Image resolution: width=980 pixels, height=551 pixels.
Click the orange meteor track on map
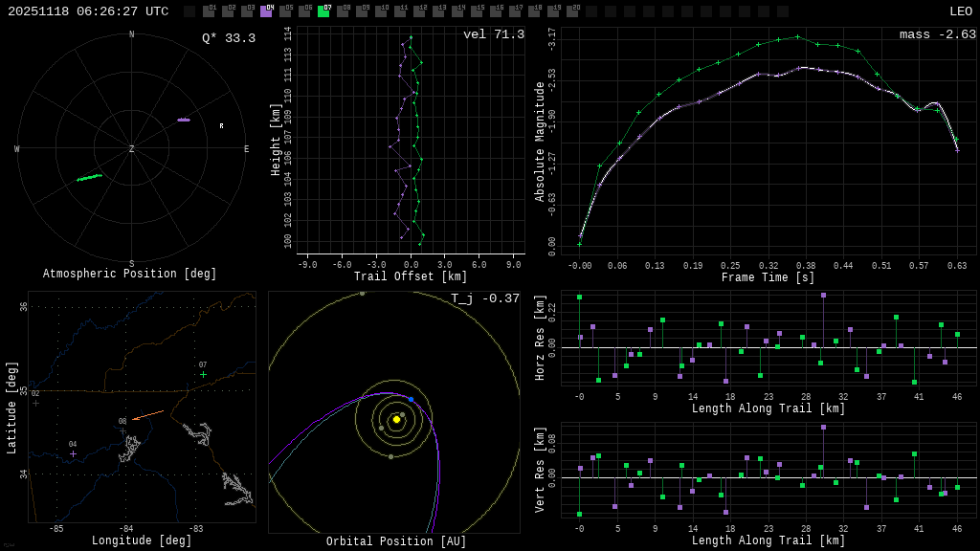(x=147, y=415)
